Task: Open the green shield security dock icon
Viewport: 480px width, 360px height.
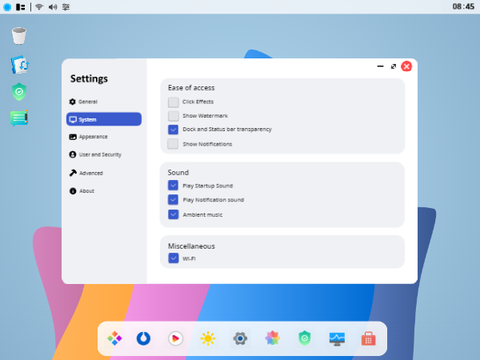Action: point(304,338)
